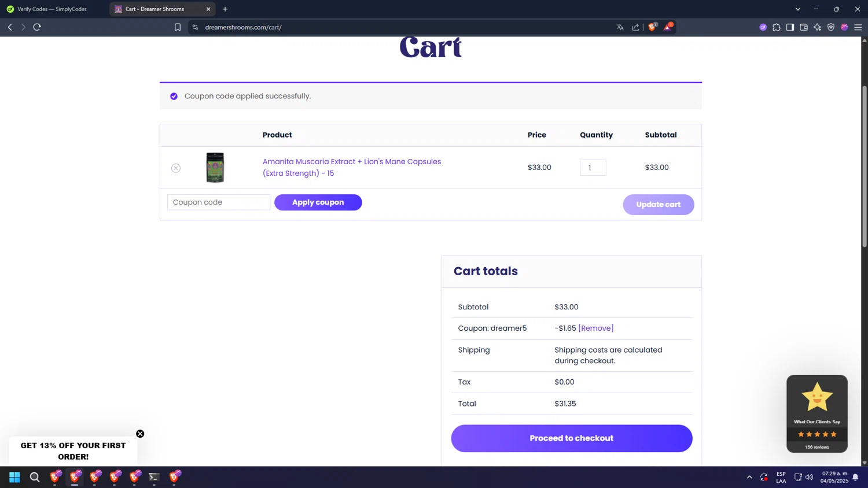The width and height of the screenshot is (868, 488).
Task: Bookmark this cart page
Action: coord(178,27)
